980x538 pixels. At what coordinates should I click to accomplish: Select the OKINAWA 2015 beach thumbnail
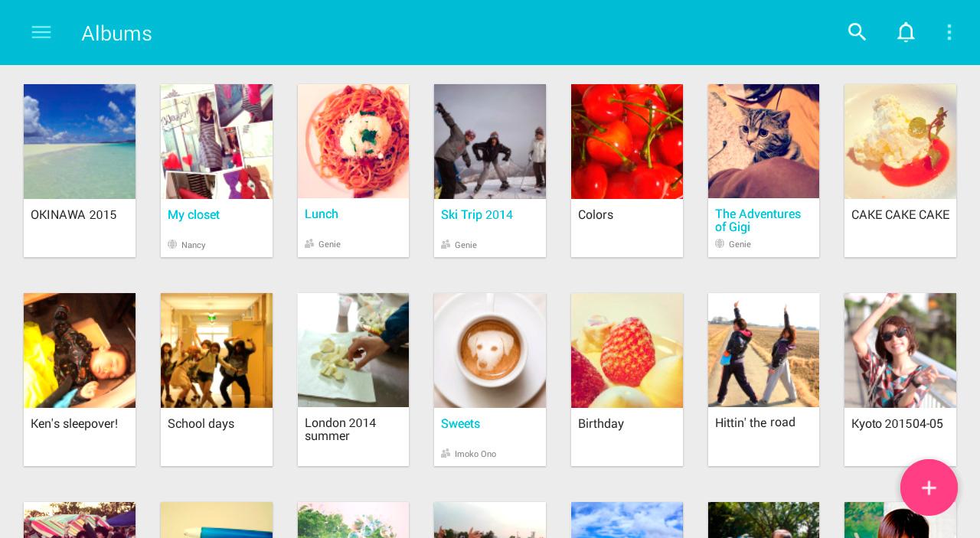click(80, 142)
